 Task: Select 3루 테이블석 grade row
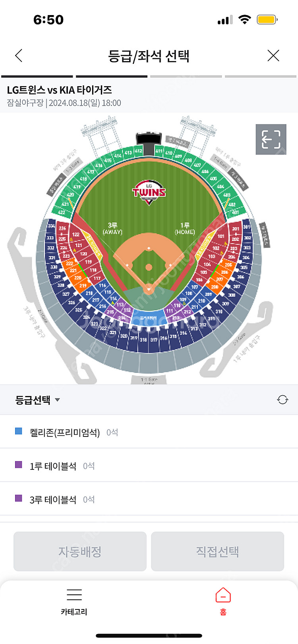click(x=149, y=499)
